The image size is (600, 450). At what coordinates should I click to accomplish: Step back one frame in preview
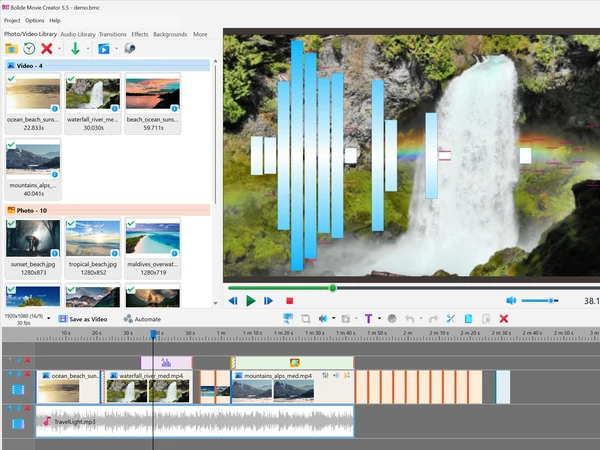[233, 301]
